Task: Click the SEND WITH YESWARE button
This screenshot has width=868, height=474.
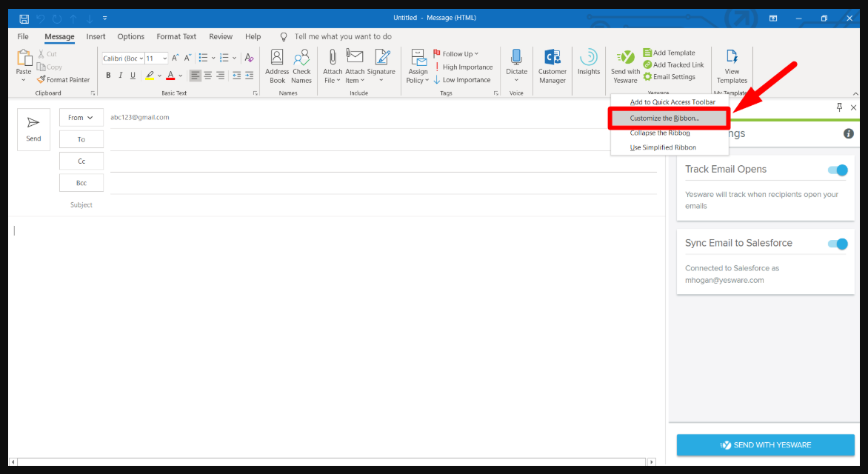Action: coord(766,445)
